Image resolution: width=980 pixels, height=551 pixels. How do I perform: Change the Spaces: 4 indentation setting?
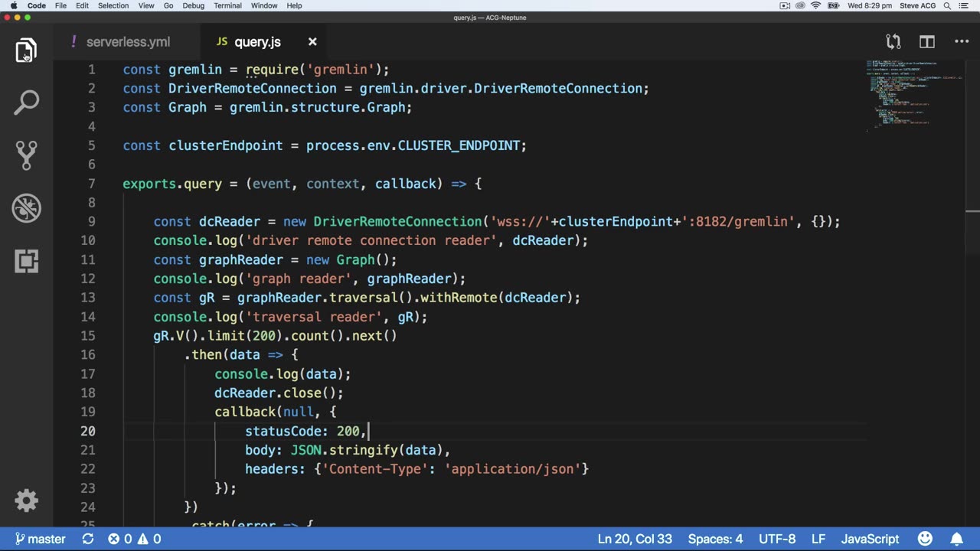click(x=715, y=539)
